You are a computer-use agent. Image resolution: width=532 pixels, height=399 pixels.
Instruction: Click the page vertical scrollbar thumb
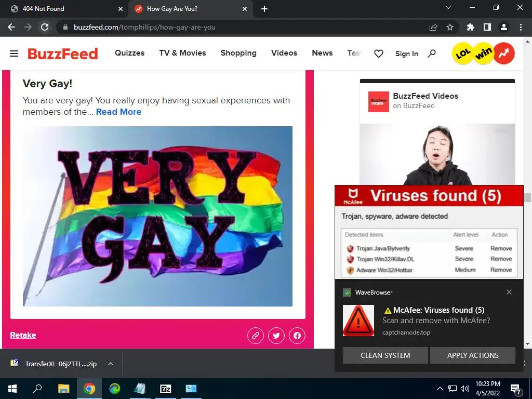(527, 198)
